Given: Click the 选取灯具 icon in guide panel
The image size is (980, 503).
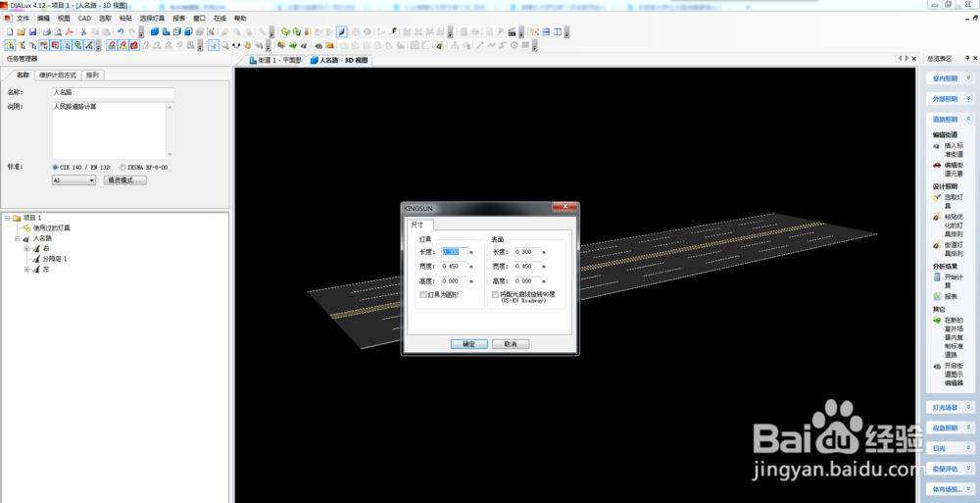Looking at the screenshot, I should coord(936,197).
